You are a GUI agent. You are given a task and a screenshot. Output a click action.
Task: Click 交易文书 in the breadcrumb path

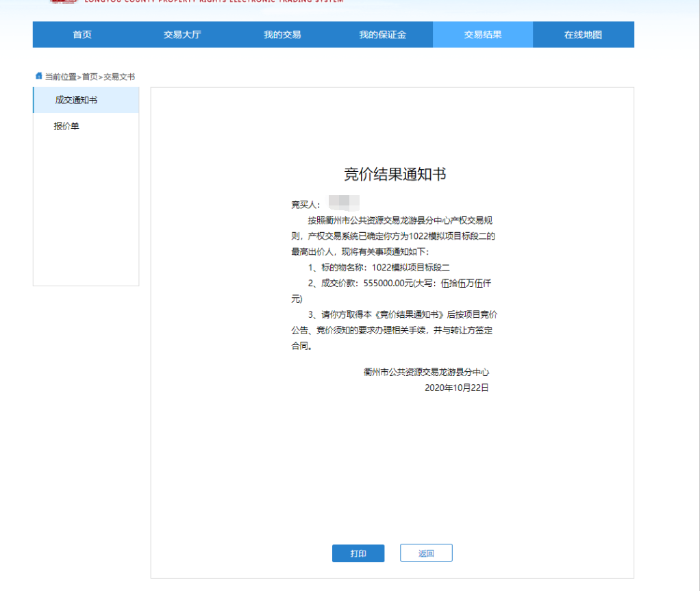click(119, 77)
